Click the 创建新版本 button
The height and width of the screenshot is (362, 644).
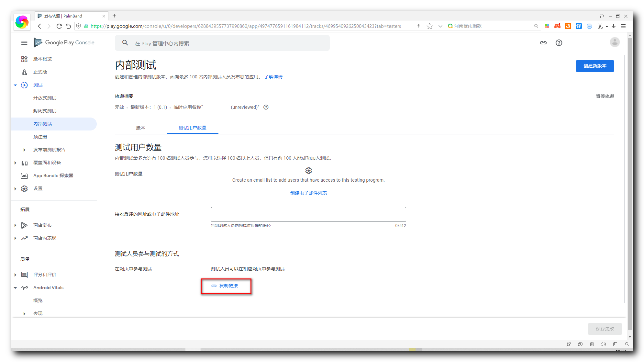click(x=594, y=66)
